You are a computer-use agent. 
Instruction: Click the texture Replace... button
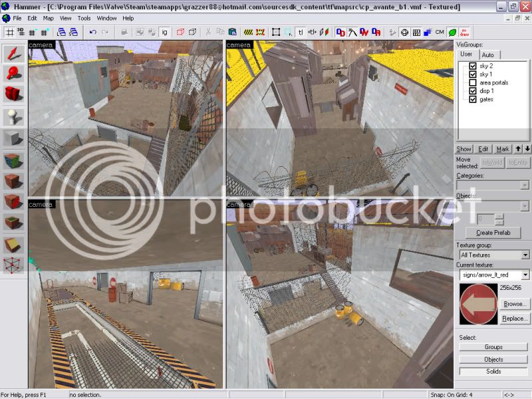[514, 319]
